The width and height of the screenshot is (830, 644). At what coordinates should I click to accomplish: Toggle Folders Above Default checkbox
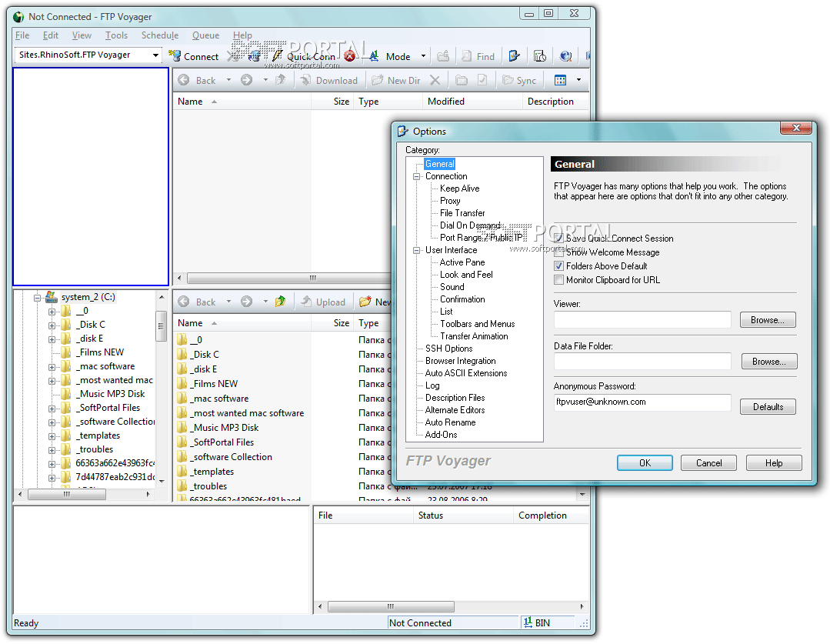pyautogui.click(x=558, y=266)
